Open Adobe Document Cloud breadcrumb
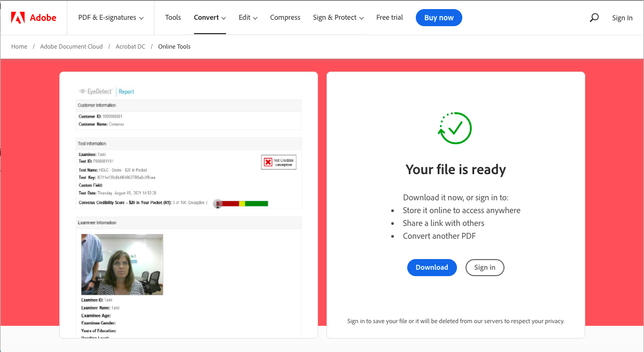Screen dimensions: 644x352 [x=72, y=46]
